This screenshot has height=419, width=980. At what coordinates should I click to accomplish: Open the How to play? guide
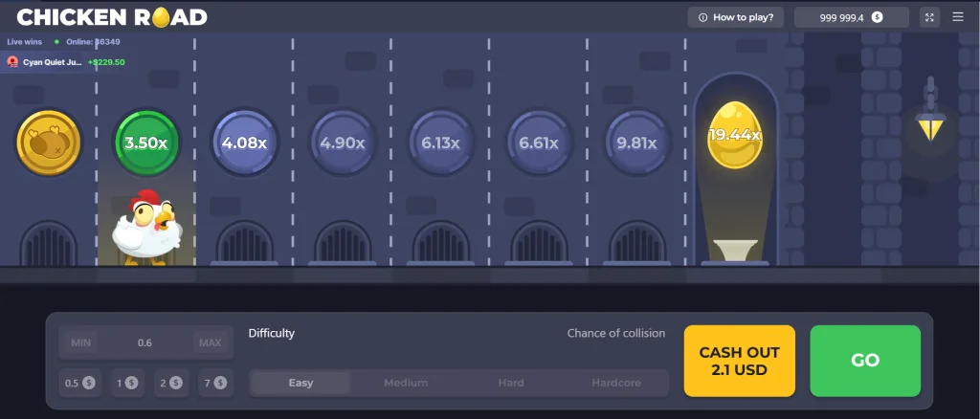[x=736, y=17]
